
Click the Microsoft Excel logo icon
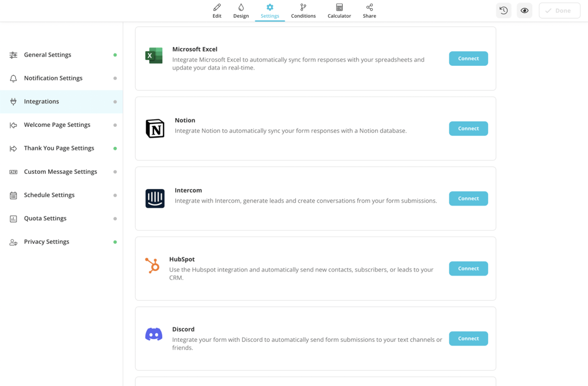click(154, 56)
